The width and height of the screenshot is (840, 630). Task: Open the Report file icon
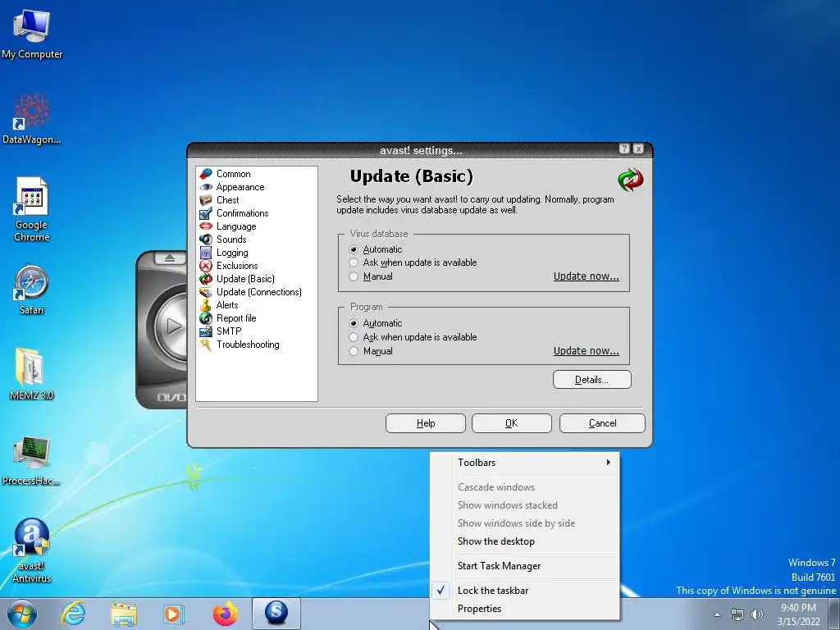206,318
